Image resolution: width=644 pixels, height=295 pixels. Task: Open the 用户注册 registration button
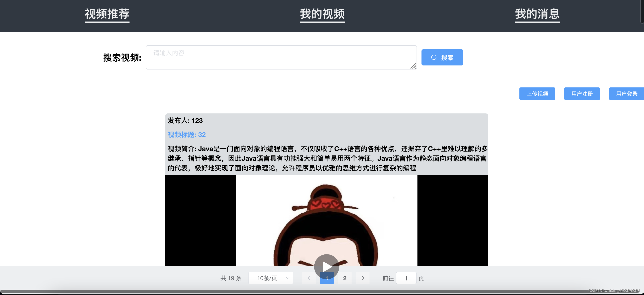click(582, 94)
